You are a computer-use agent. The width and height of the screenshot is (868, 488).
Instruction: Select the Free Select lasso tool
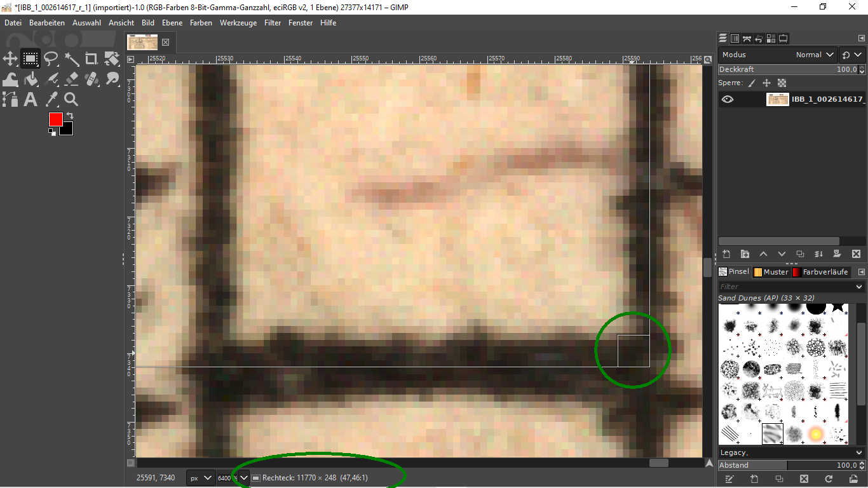tap(51, 59)
